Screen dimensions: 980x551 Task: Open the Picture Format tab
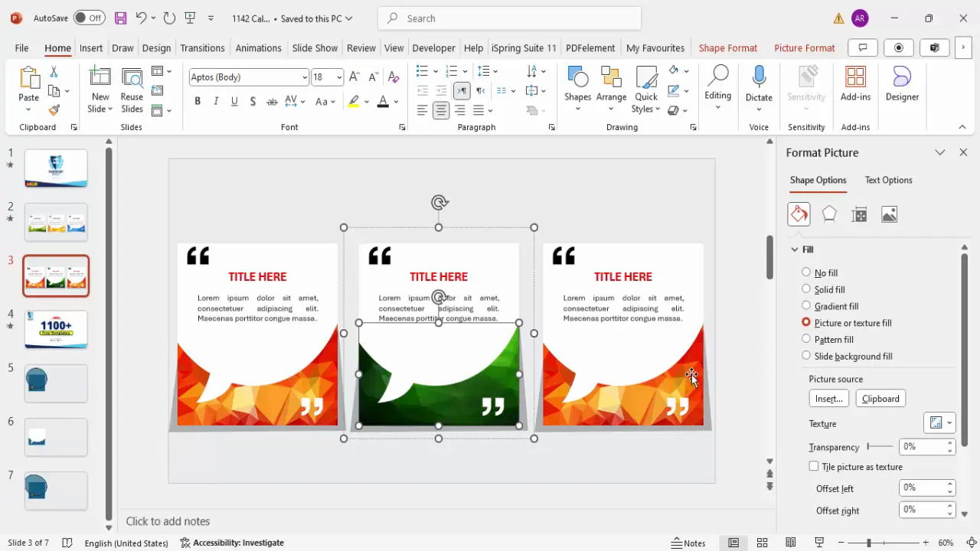pos(804,47)
